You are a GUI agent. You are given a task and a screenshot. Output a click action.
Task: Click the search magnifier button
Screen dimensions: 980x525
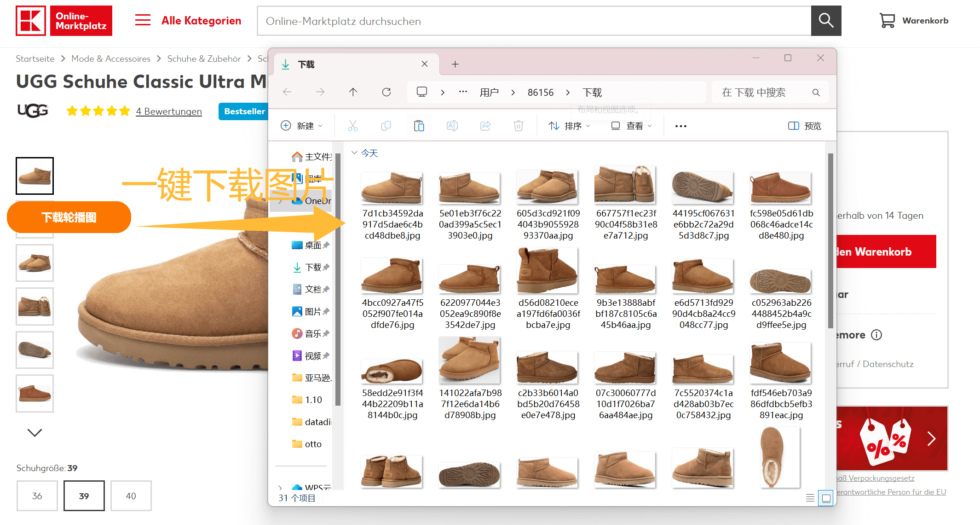(x=826, y=21)
